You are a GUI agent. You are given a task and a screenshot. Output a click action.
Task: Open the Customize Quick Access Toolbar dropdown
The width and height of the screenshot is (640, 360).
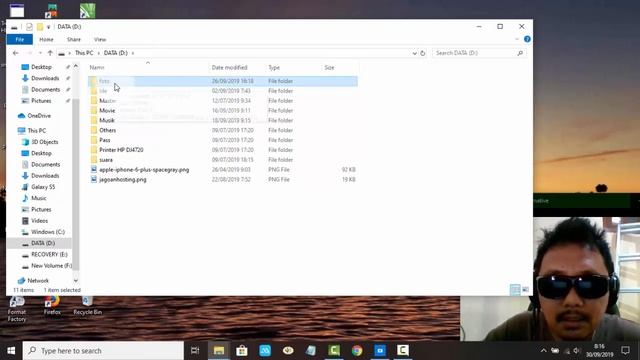coord(49,27)
